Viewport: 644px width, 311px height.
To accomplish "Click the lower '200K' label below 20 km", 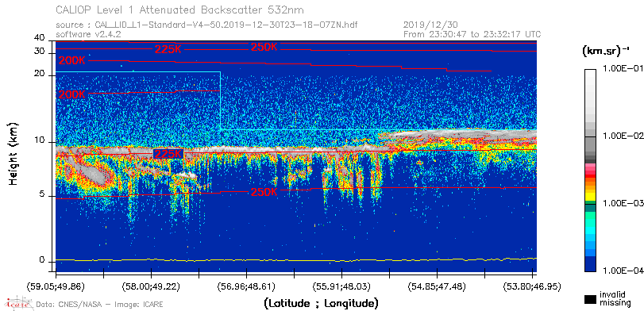I will [72, 94].
